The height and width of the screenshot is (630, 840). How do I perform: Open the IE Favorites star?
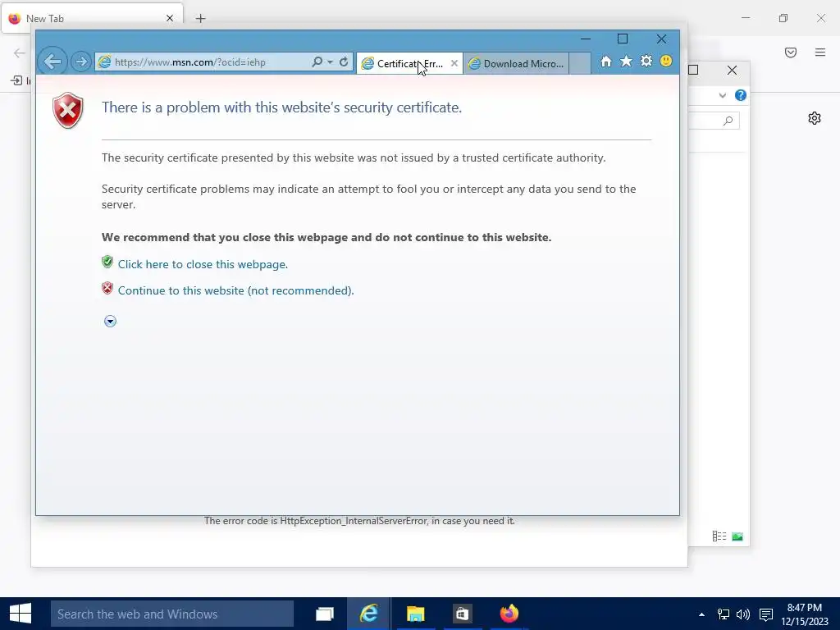(x=626, y=62)
